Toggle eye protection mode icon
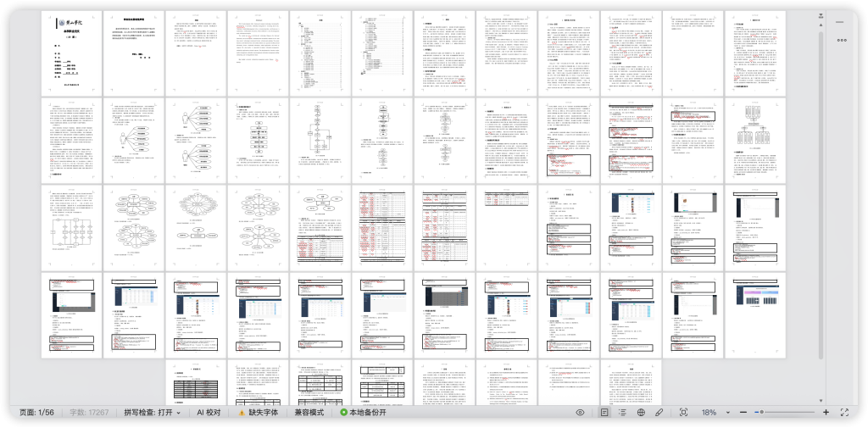The width and height of the screenshot is (868, 428). click(580, 413)
